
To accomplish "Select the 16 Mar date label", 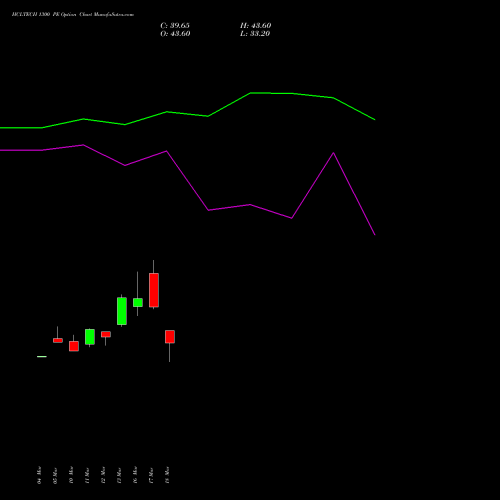I will tap(135, 475).
